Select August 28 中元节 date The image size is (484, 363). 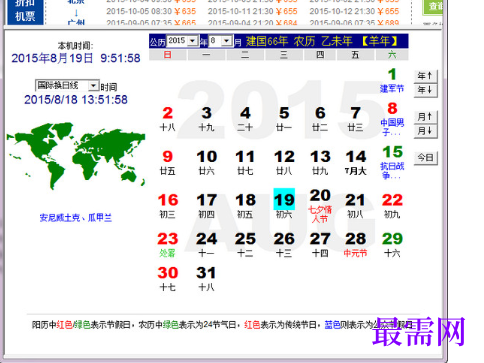pos(355,244)
